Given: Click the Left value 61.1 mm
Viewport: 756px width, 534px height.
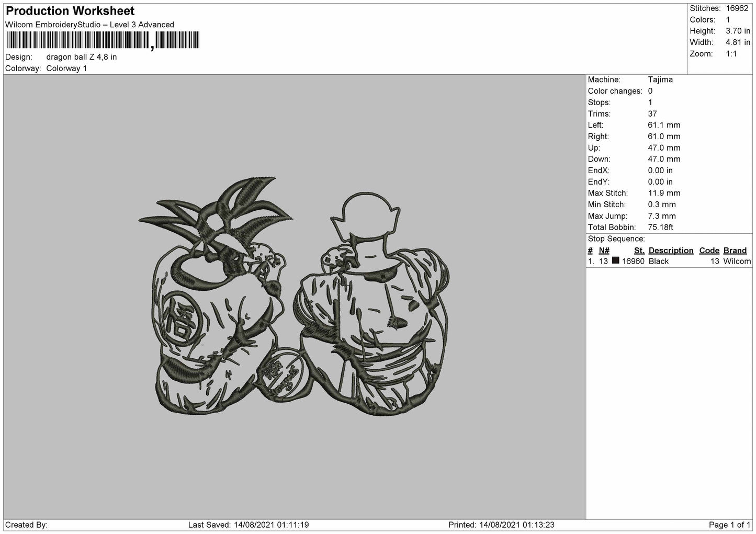Looking at the screenshot, I should (x=664, y=125).
